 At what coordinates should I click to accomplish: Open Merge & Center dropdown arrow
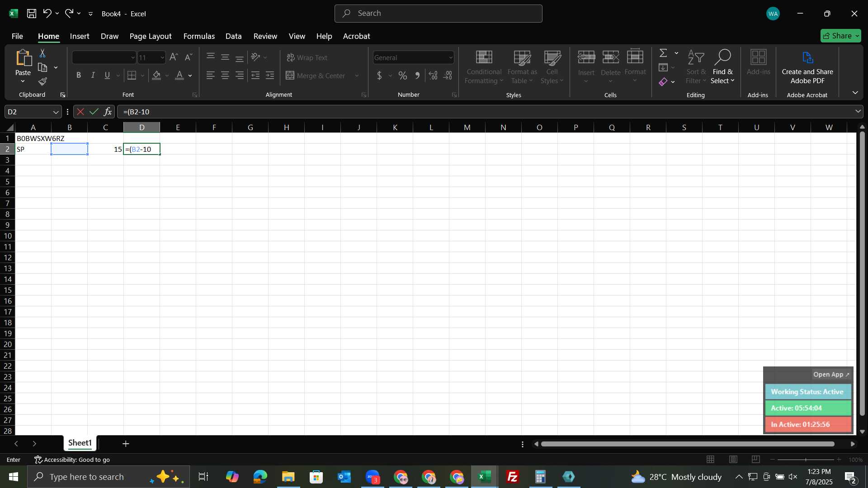pos(357,76)
